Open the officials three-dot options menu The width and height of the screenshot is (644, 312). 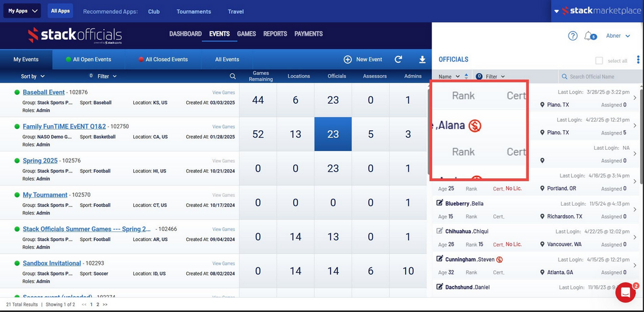pos(638,60)
